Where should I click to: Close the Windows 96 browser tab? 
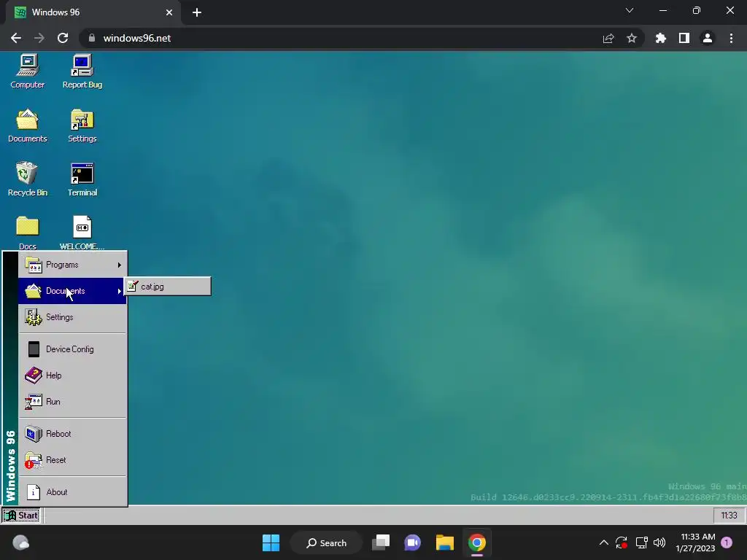coord(169,12)
